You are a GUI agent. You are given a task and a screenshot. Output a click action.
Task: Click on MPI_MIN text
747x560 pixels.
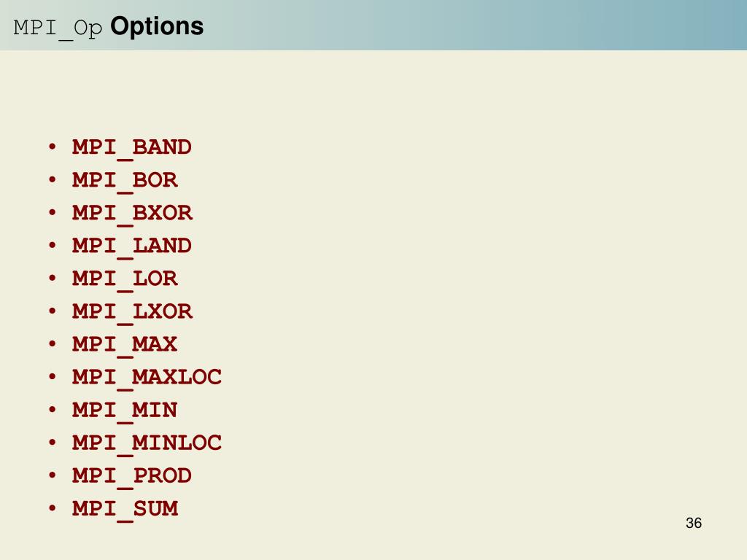click(x=125, y=411)
